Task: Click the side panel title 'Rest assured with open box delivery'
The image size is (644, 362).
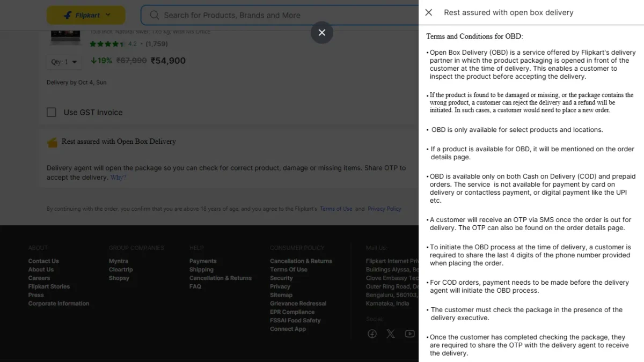Action: pyautogui.click(x=509, y=12)
